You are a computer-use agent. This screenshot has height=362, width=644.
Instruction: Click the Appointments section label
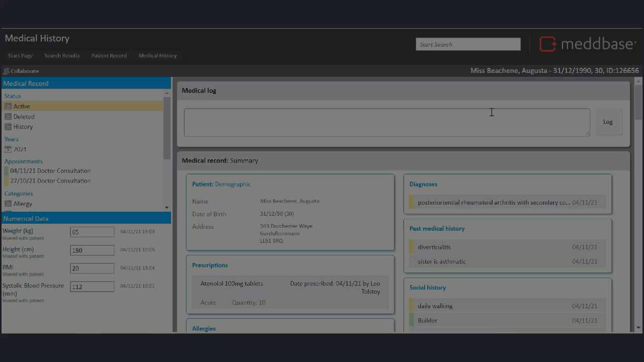point(24,161)
